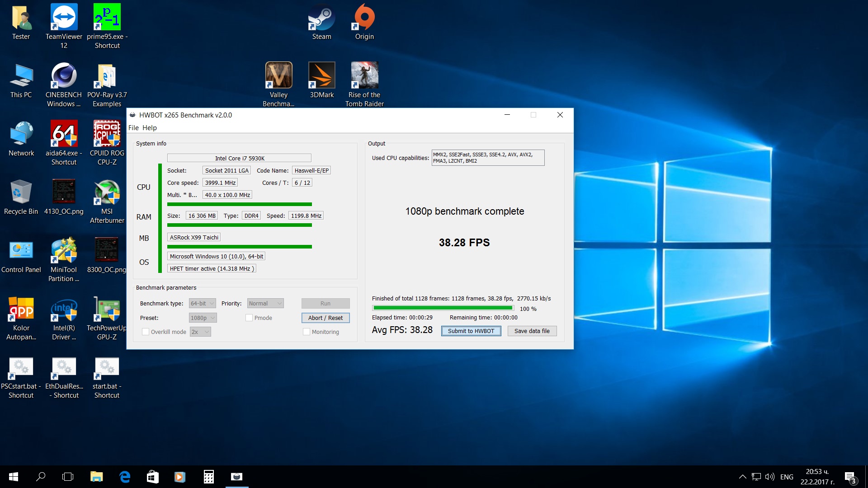Open the 4130_OC.png image file
Image resolution: width=868 pixels, height=488 pixels.
tap(64, 197)
